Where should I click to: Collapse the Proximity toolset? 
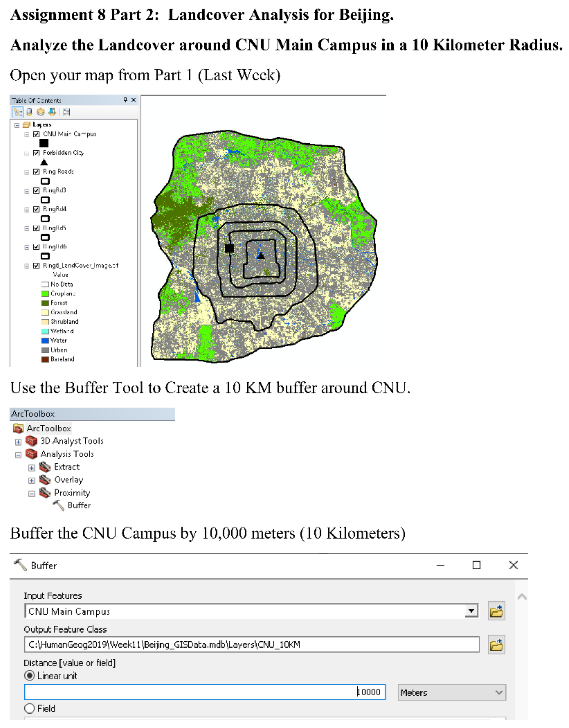coord(32,494)
